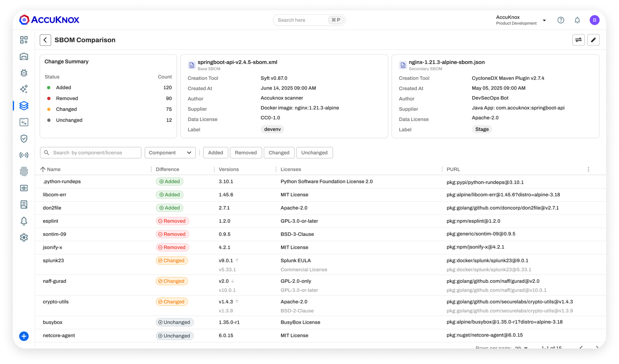Select the naff-gurad component name

tap(55, 281)
